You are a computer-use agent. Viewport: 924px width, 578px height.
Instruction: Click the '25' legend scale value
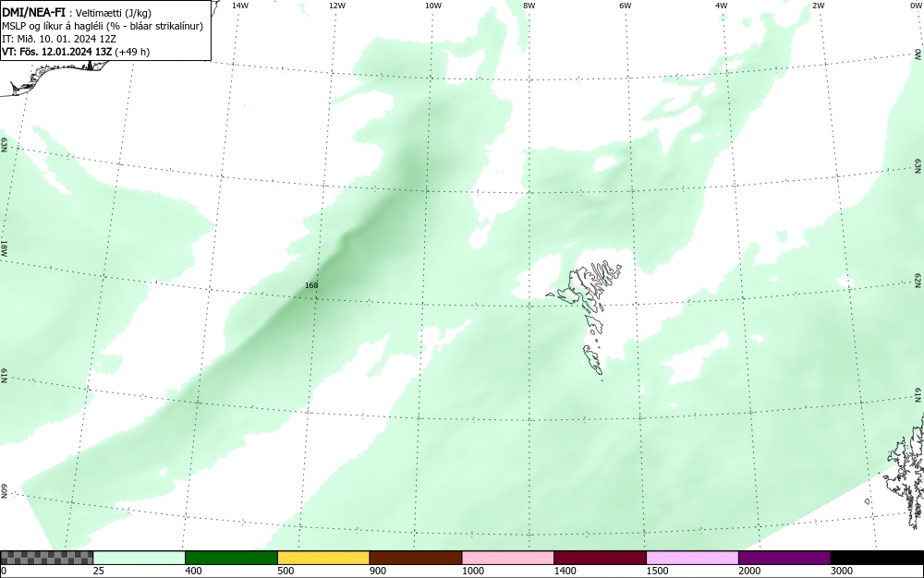tap(99, 571)
